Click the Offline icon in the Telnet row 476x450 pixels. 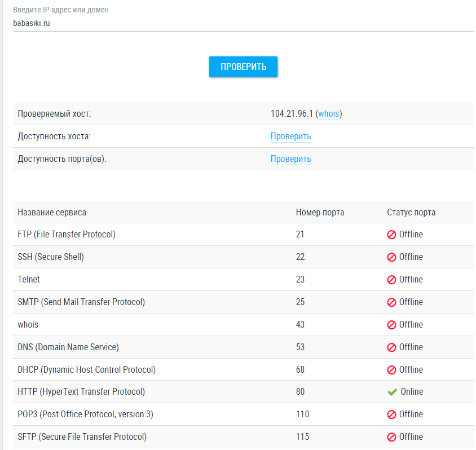click(391, 280)
